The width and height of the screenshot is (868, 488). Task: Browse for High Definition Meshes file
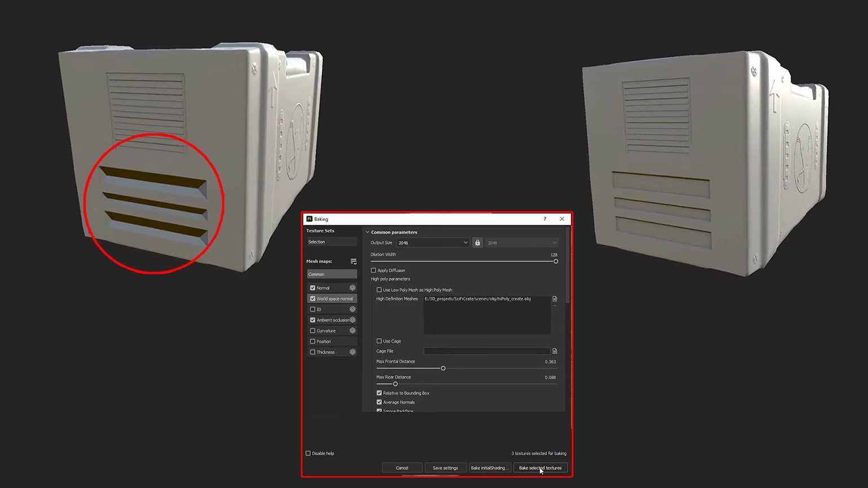tap(555, 299)
